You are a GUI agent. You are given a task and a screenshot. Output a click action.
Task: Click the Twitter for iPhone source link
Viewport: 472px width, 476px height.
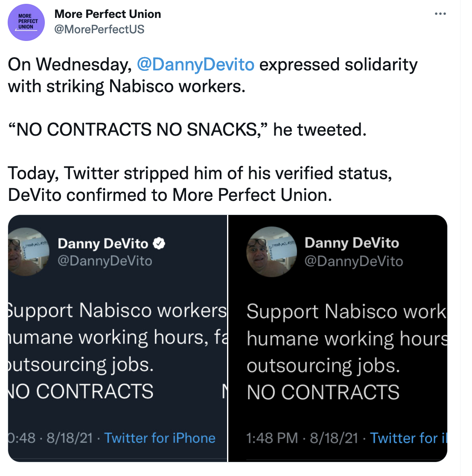160,438
